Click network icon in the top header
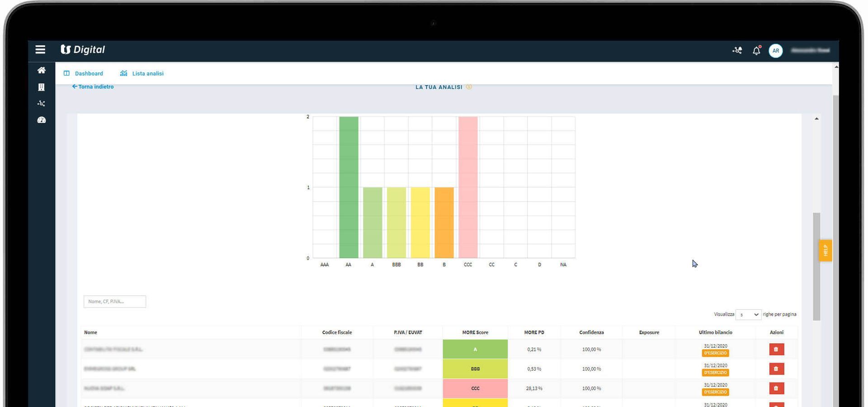The image size is (868, 407). click(x=737, y=50)
